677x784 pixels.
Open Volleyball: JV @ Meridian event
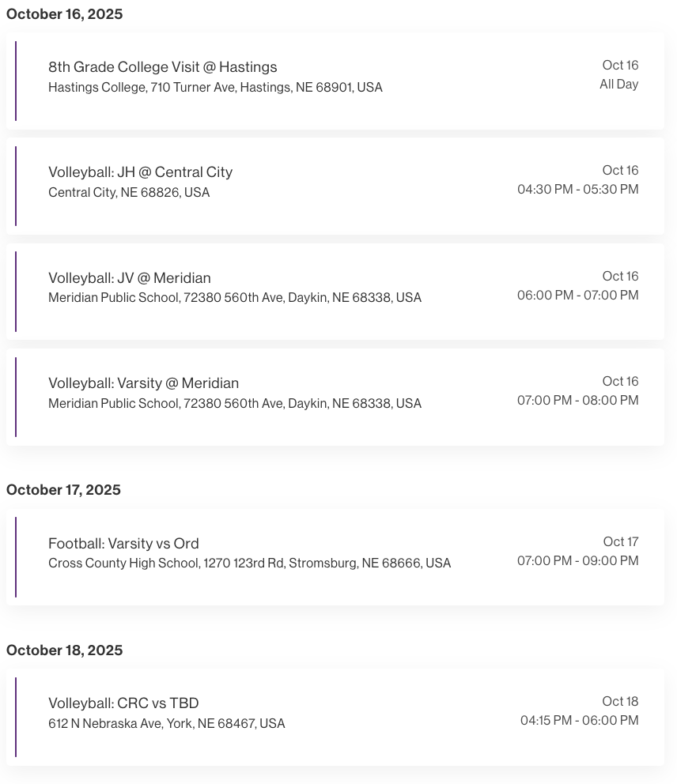tap(129, 278)
